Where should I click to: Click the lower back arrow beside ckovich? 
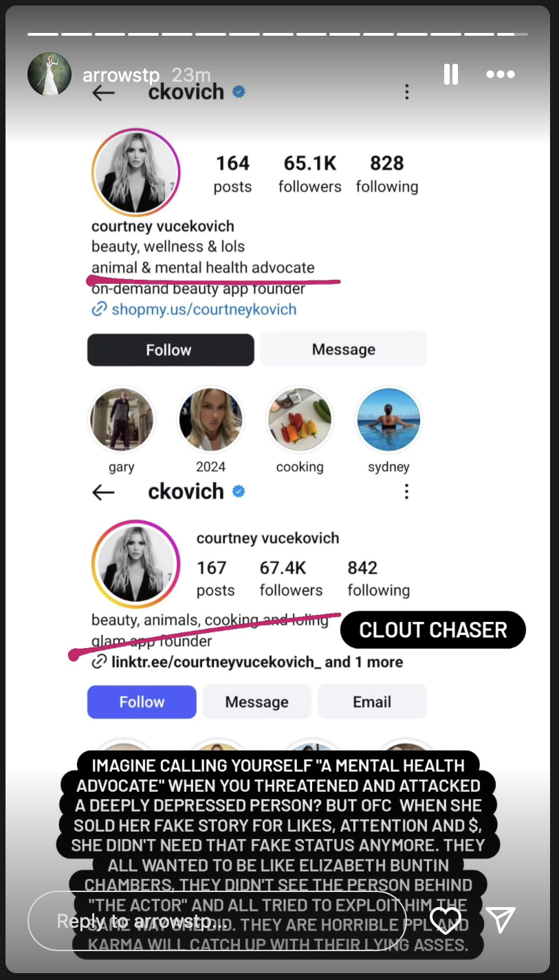coord(103,492)
